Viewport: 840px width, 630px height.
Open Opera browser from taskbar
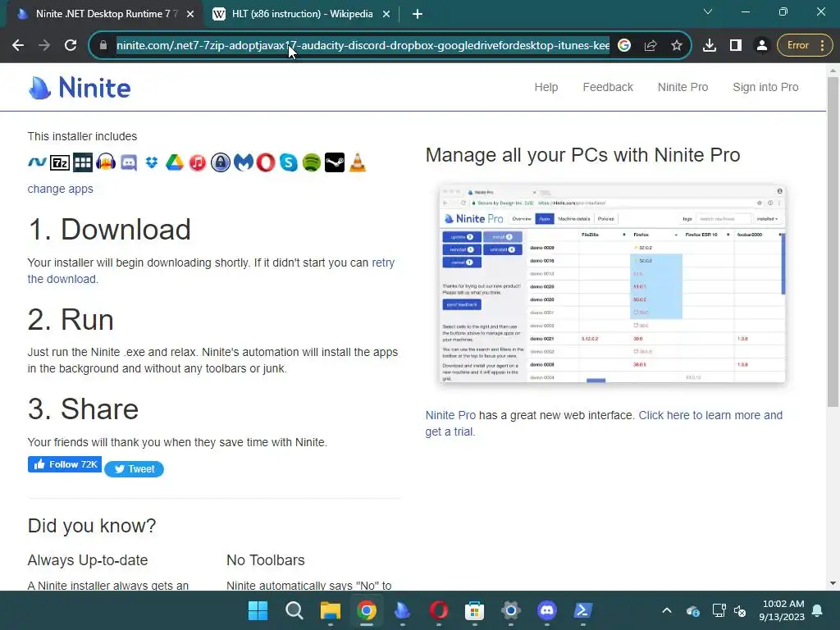[439, 610]
